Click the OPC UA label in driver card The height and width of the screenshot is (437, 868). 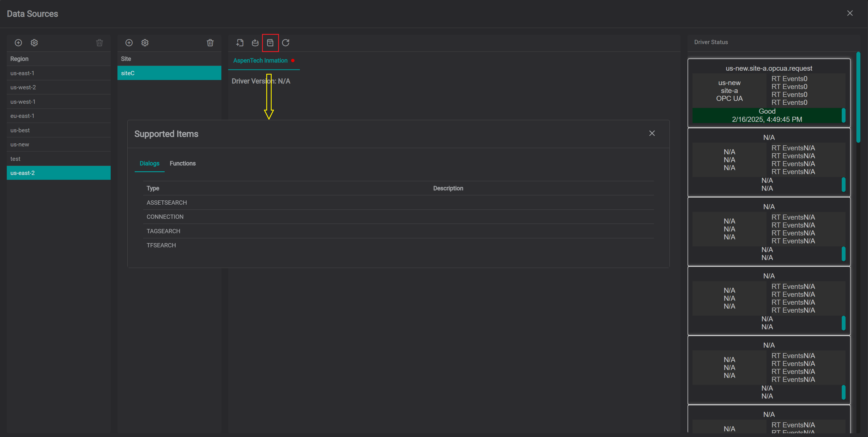point(729,99)
